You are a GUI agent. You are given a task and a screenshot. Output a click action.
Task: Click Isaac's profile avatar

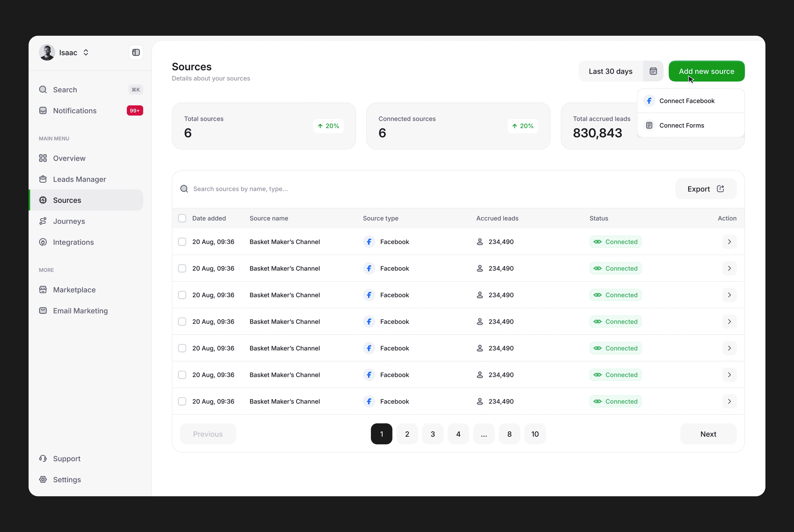click(x=47, y=53)
